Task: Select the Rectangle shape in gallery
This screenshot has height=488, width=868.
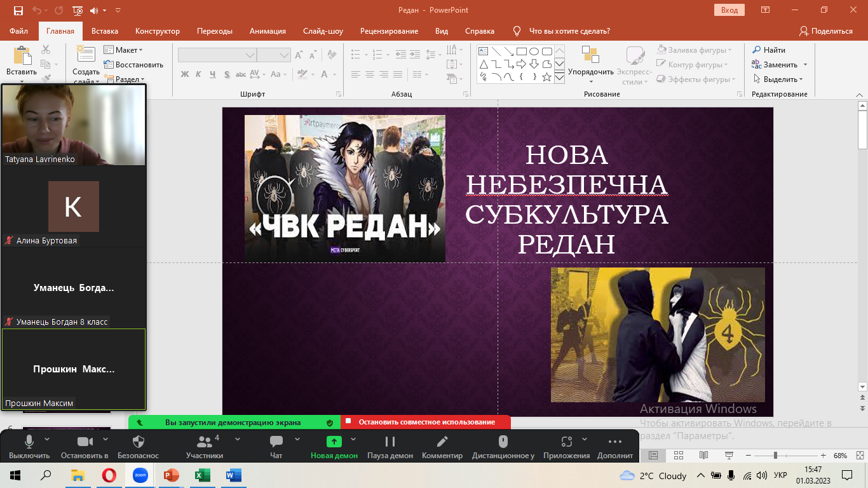Action: (x=521, y=51)
